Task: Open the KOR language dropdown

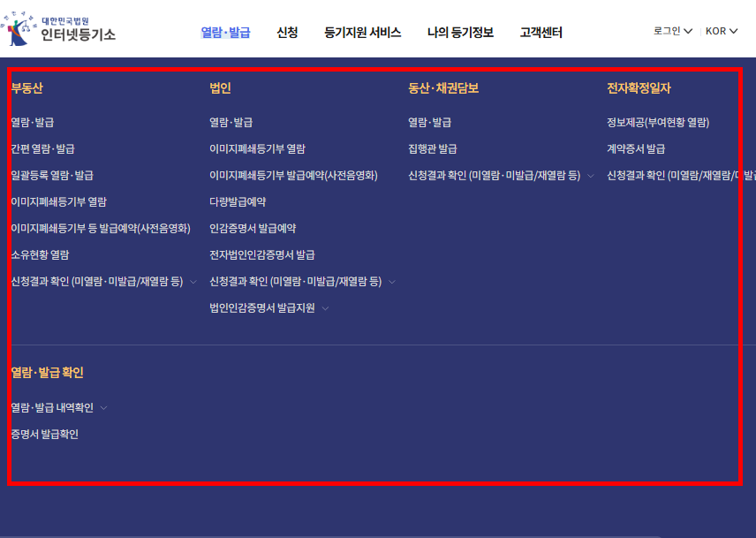Action: [722, 29]
